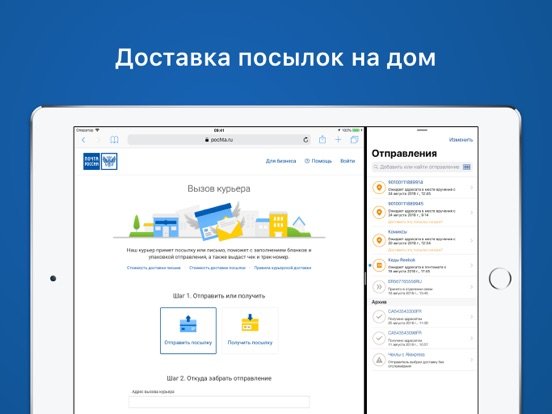The image size is (552, 414).
Task: Expand the Комиксы row chevron
Action: coord(472,241)
